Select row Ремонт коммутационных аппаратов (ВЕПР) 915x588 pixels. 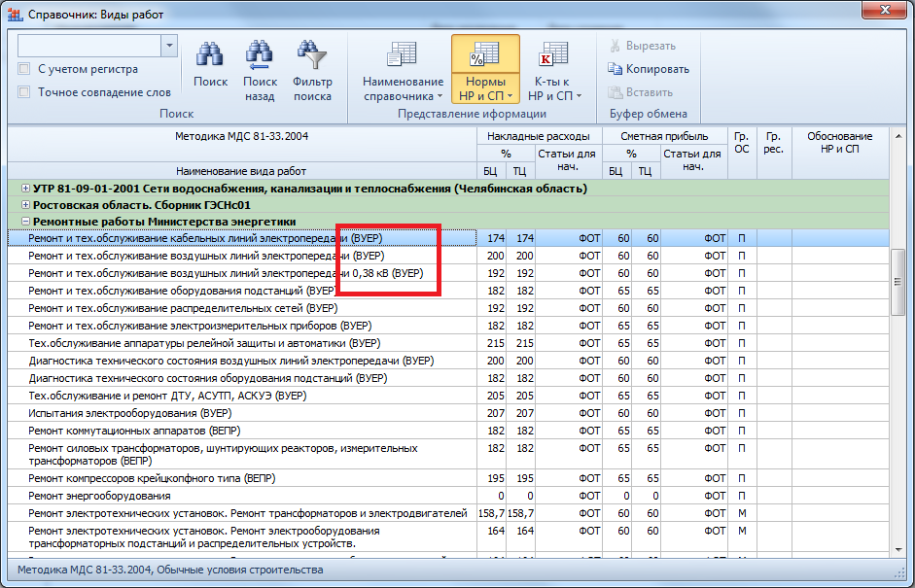click(134, 431)
